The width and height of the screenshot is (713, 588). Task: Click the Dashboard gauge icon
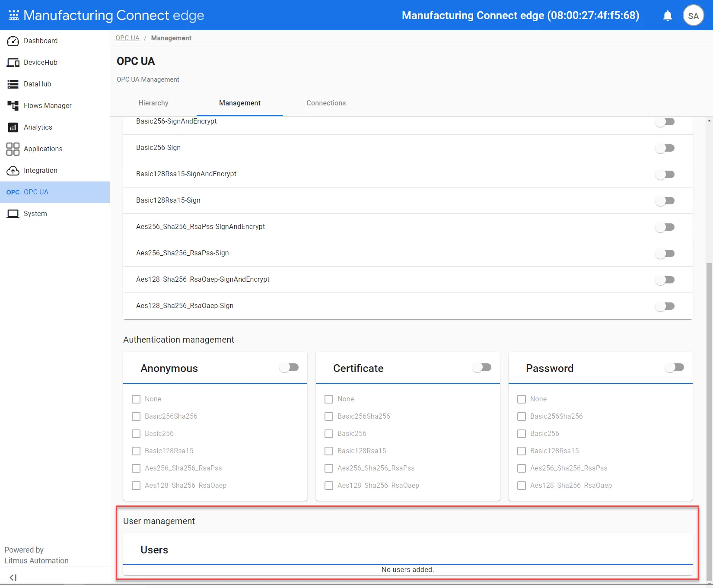[x=13, y=41]
